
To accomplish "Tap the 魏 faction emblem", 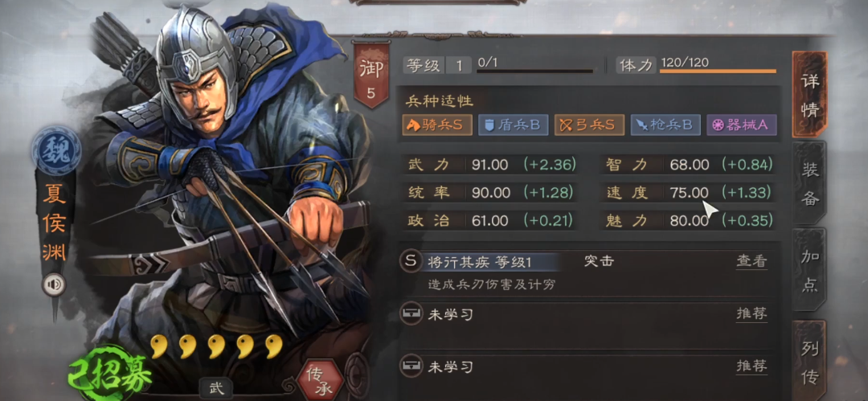I will [56, 150].
